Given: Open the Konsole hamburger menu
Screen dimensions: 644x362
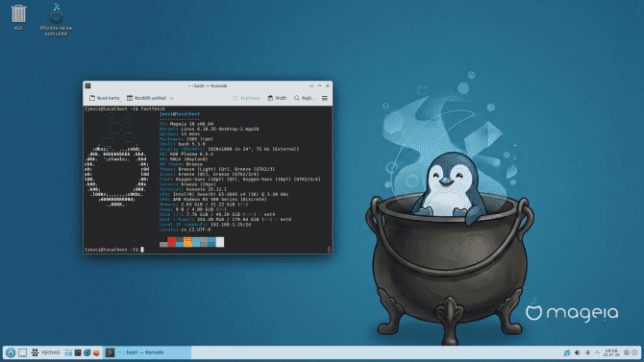Looking at the screenshot, I should (325, 98).
